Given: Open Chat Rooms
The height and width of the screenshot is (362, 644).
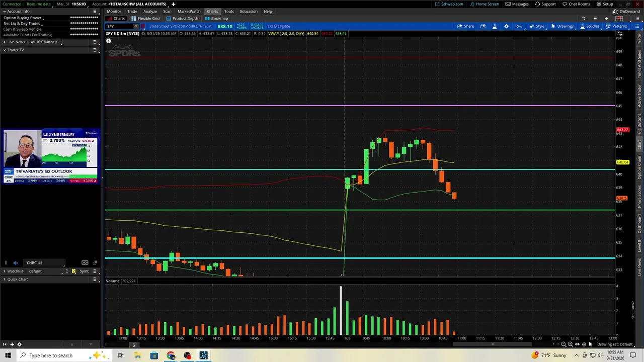Looking at the screenshot, I should point(576,4).
